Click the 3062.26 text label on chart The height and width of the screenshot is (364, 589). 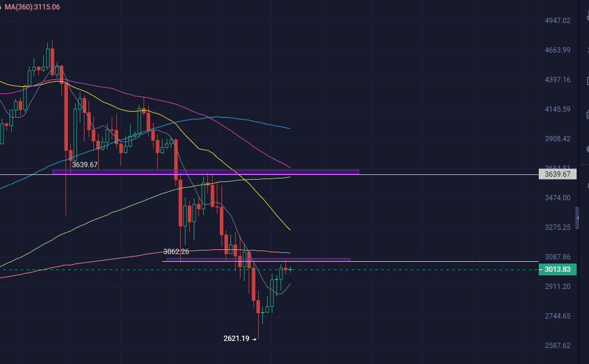176,251
